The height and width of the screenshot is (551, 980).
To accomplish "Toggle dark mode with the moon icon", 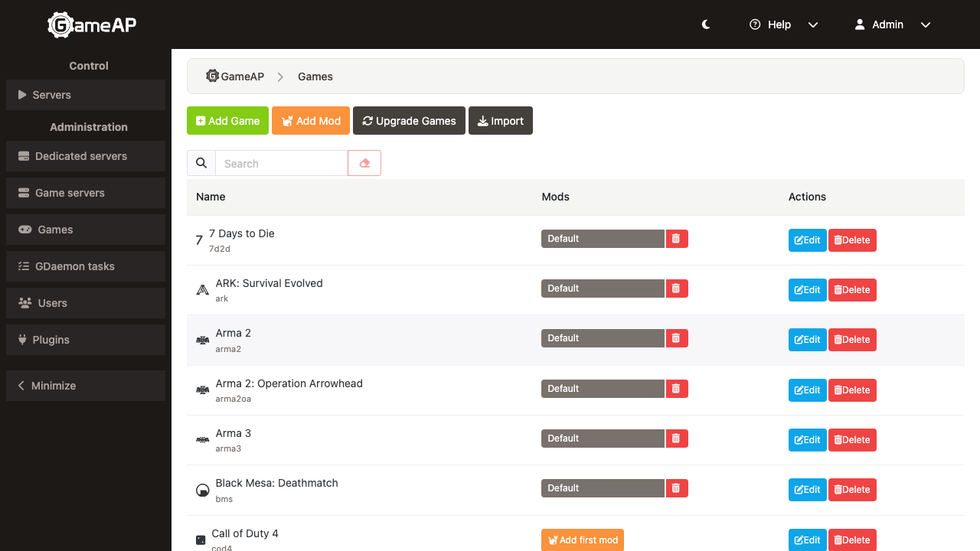I will click(706, 24).
